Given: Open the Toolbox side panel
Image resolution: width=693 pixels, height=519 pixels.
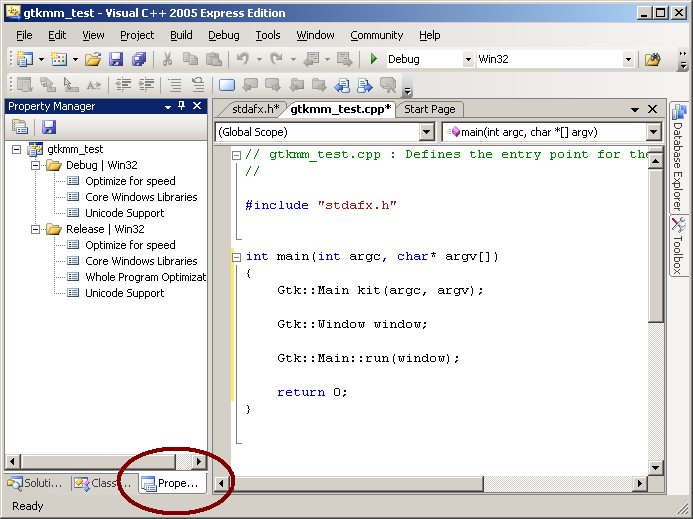Looking at the screenshot, I should click(x=677, y=246).
